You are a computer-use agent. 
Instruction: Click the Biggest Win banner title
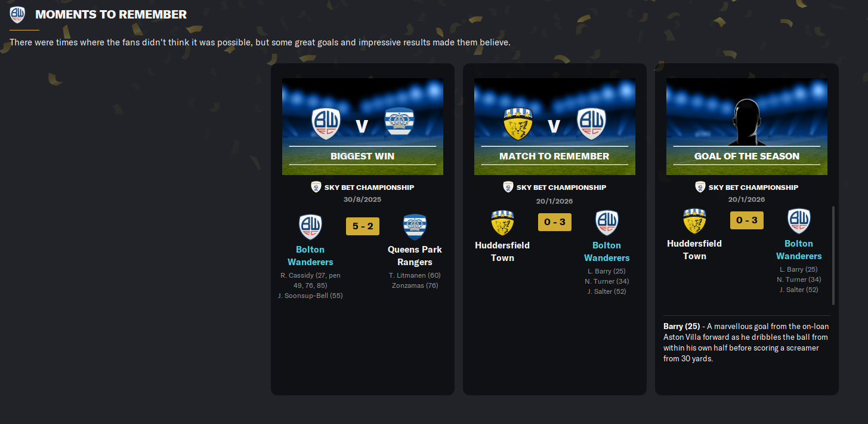pyautogui.click(x=363, y=156)
